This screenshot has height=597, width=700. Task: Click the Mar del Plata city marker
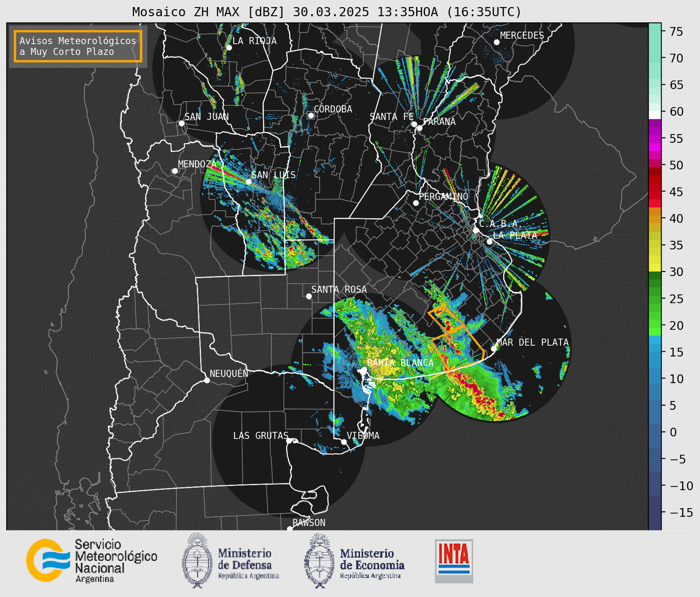(x=494, y=349)
